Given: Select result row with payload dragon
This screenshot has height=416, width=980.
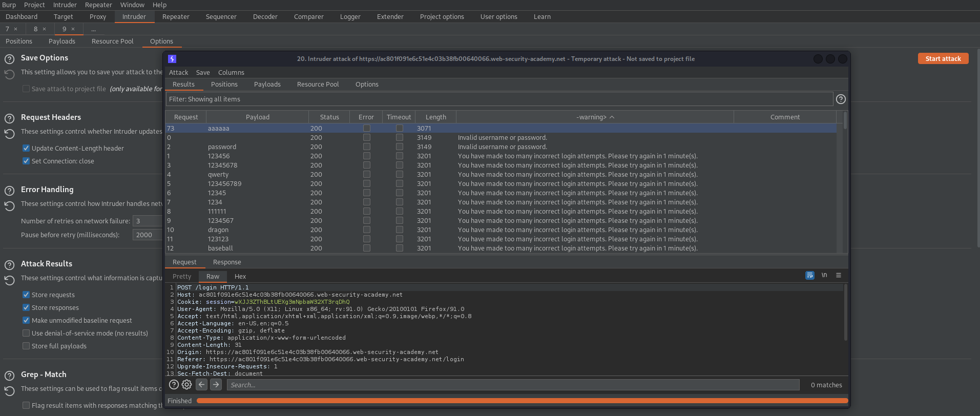Looking at the screenshot, I should (x=501, y=230).
